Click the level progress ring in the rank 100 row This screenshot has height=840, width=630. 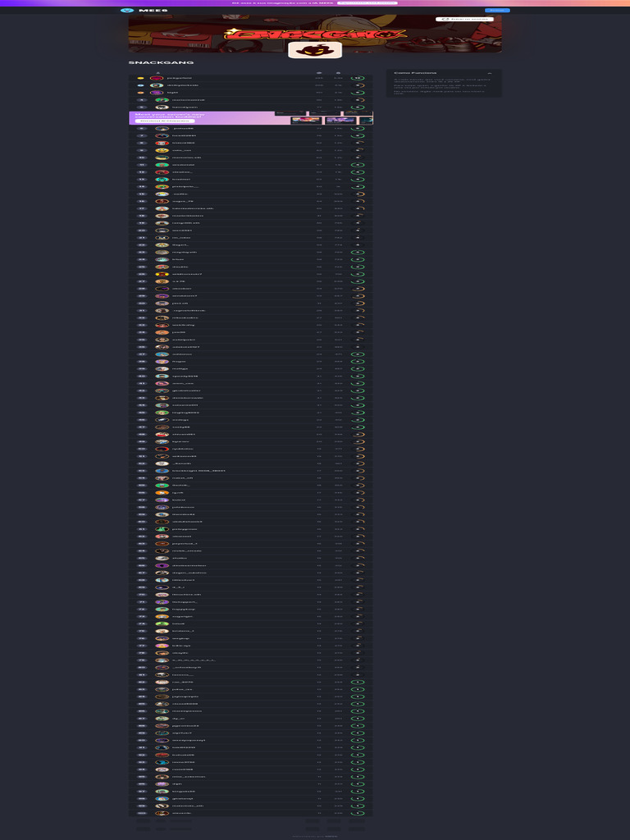click(x=358, y=813)
